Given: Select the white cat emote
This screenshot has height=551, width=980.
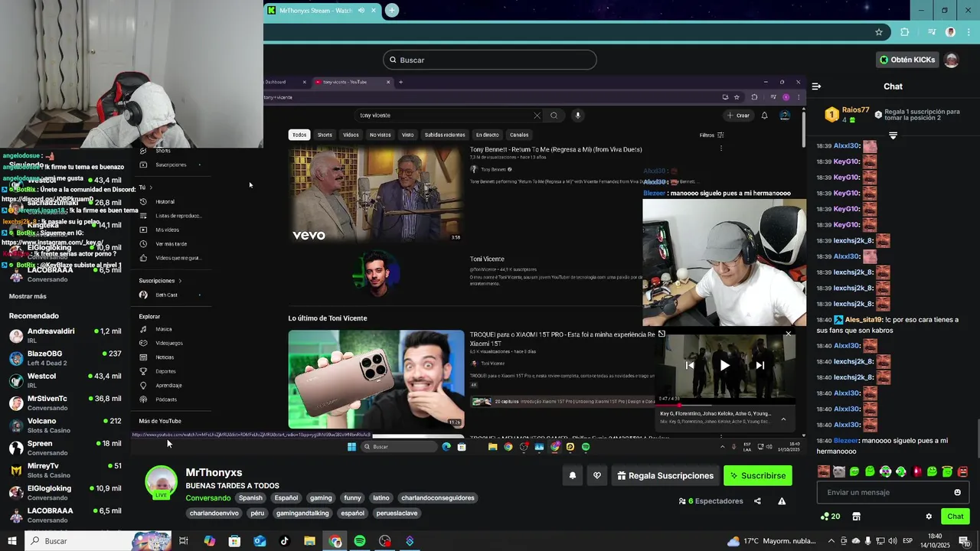Looking at the screenshot, I should 839,471.
